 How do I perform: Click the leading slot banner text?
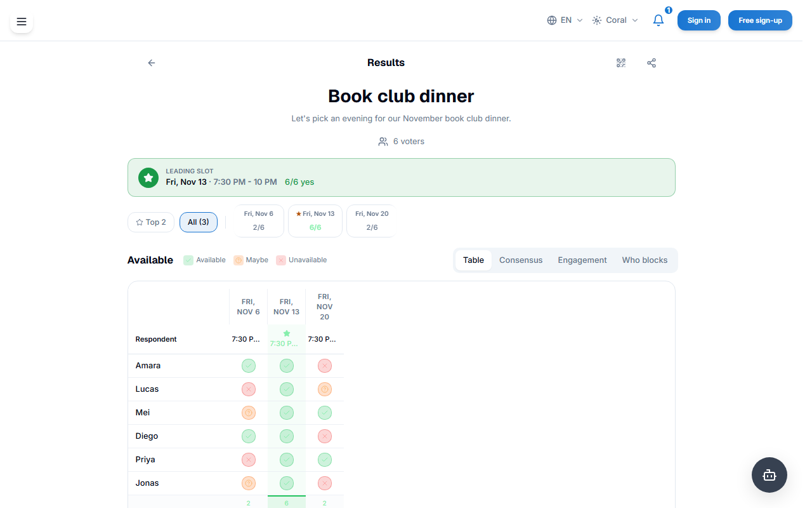[x=240, y=177]
